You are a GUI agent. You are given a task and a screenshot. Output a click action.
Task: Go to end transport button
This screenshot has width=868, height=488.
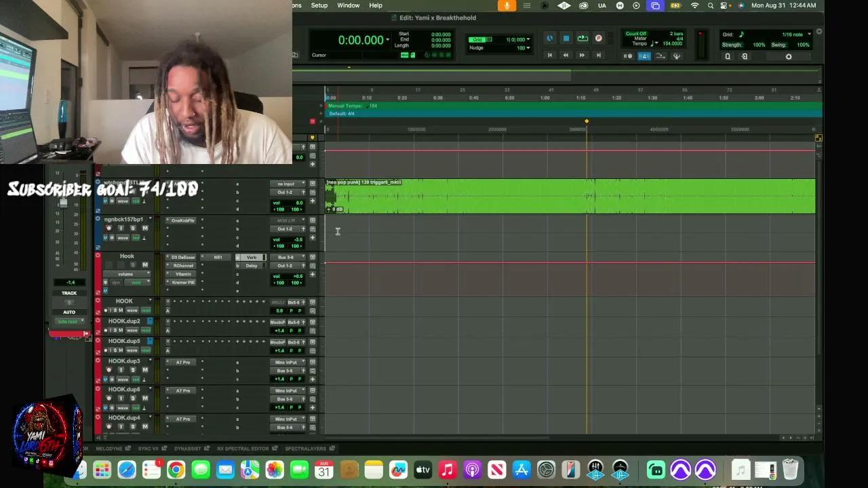598,55
